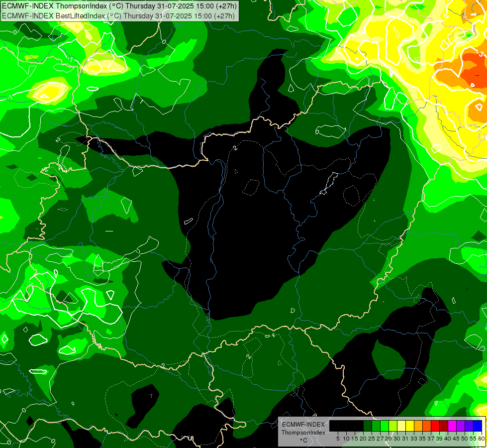Click the legend scale value 15
Image resolution: width=487 pixels, height=448 pixels.
coord(355,439)
